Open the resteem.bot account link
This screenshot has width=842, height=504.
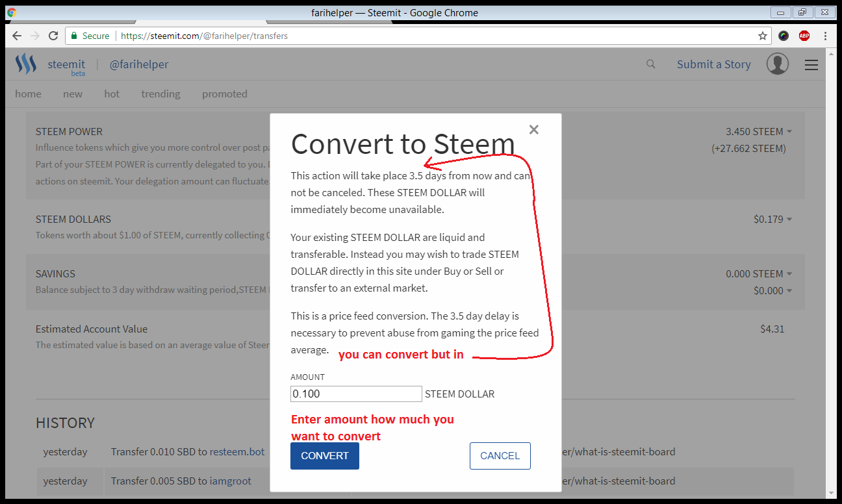[237, 451]
